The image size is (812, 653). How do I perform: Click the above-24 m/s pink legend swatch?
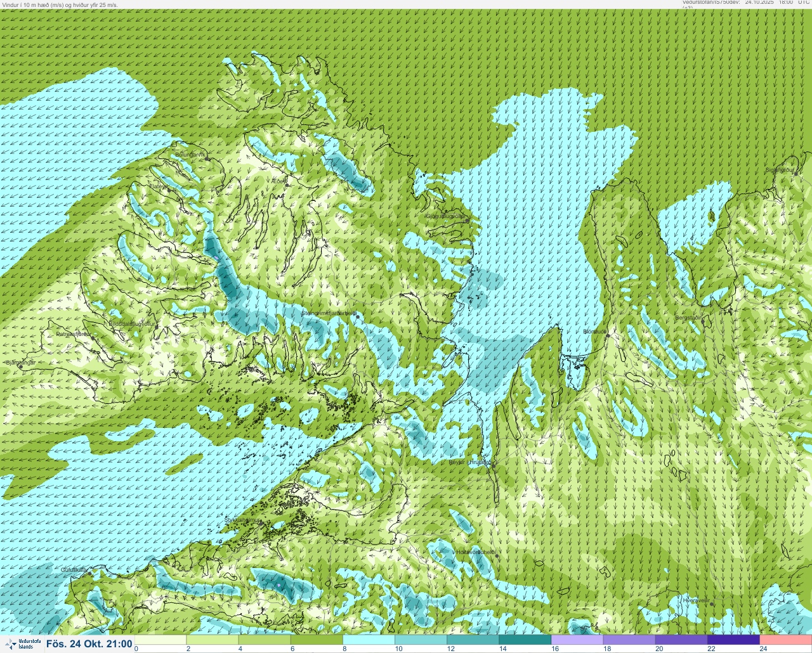click(785, 640)
